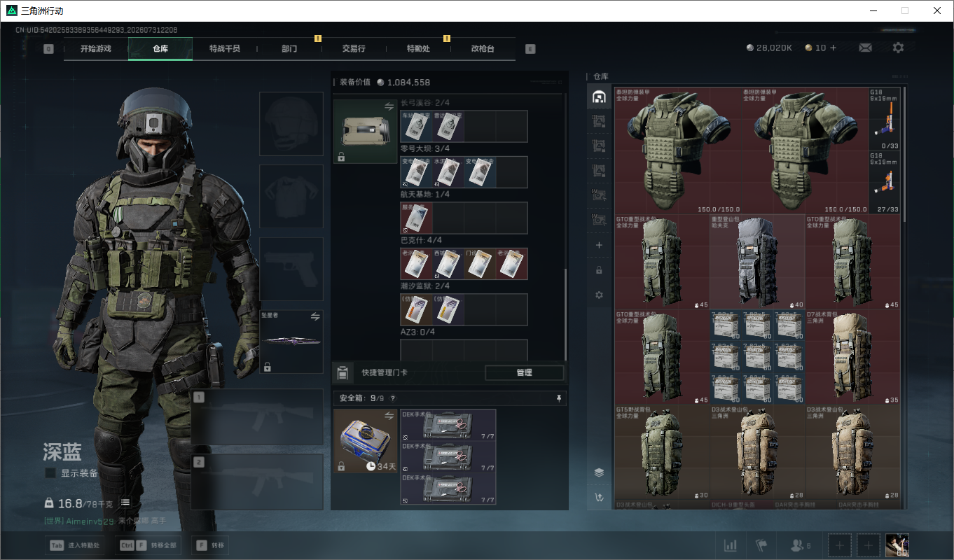Open the friends list icon showing 6
Image resolution: width=954 pixels, height=560 pixels.
pyautogui.click(x=800, y=545)
